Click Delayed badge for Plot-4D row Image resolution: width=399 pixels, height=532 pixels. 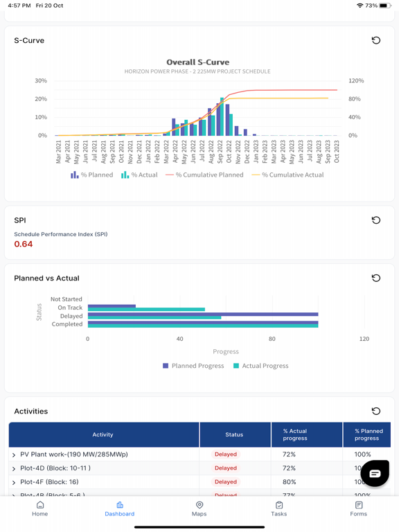(x=226, y=468)
